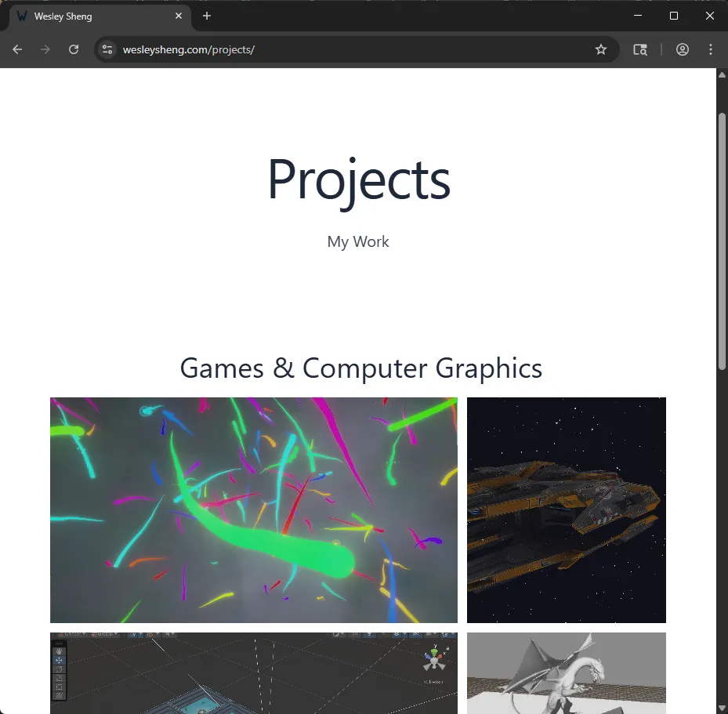This screenshot has height=714, width=728.
Task: Click the Games & Computer Graphics heading
Action: click(x=361, y=368)
